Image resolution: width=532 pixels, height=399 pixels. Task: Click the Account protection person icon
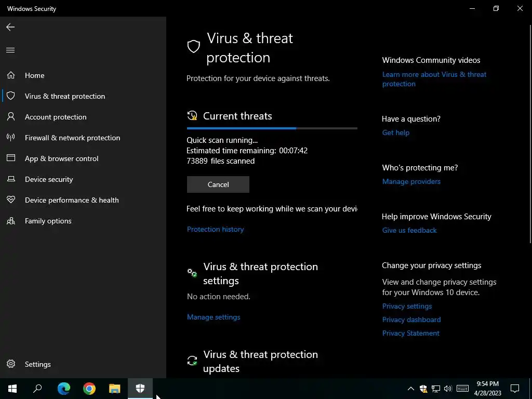tap(11, 117)
